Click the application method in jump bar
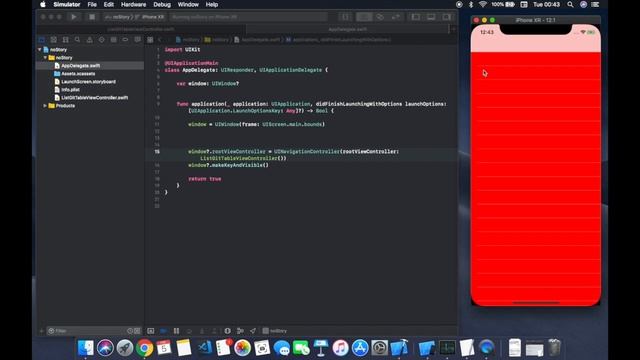Viewport: 640px width, 360px height. 338,40
